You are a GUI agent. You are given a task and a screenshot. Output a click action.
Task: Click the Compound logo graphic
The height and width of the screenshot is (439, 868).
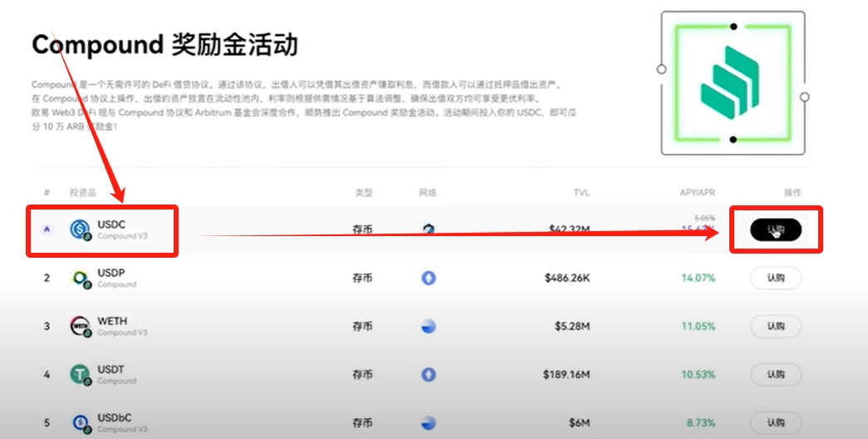click(x=733, y=83)
